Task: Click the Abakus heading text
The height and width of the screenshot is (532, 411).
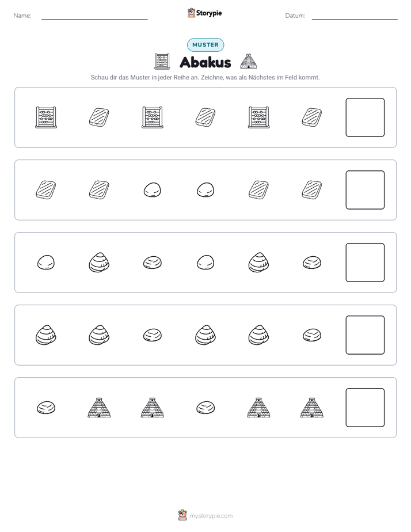Action: coord(205,62)
